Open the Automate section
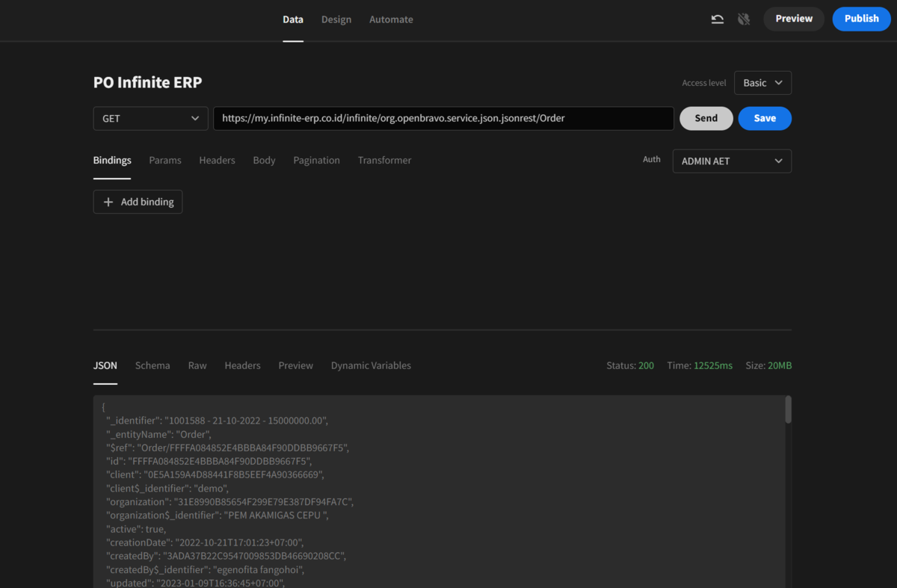The height and width of the screenshot is (588, 897). point(391,19)
